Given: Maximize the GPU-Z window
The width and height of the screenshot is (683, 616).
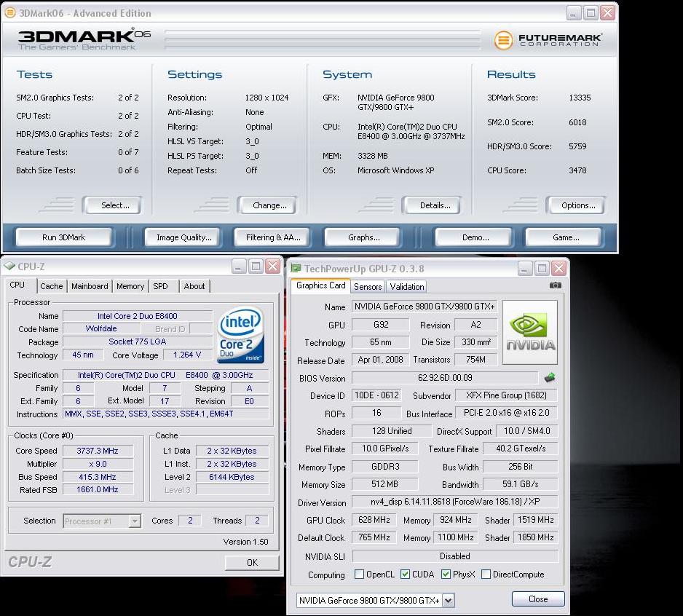Looking at the screenshot, I should tap(542, 269).
